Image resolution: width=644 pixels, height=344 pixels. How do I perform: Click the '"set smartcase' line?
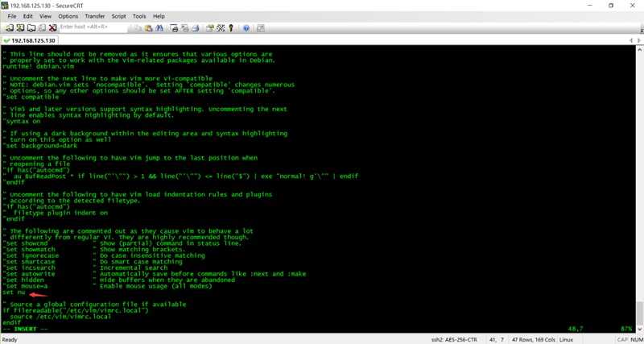(29, 262)
